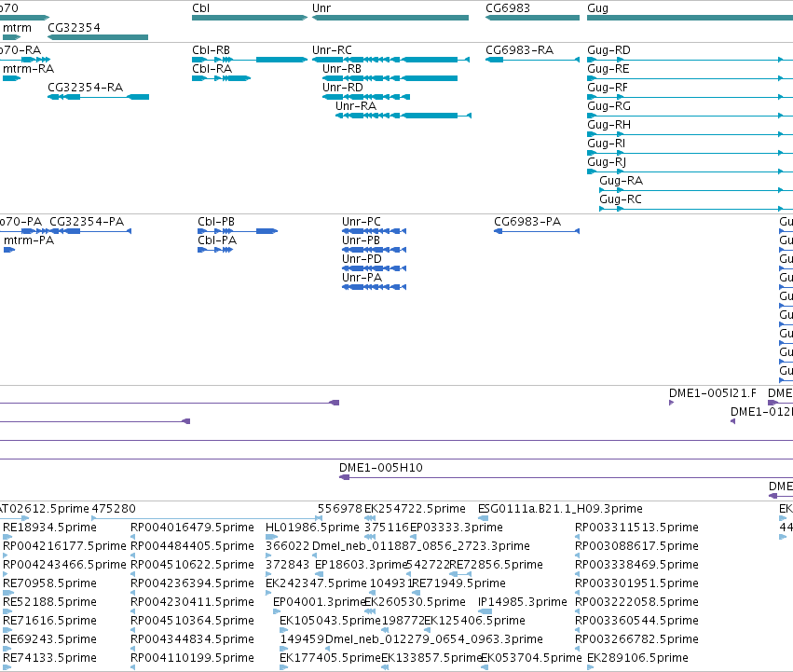Screen dimensions: 793x672
Task: Select Dmel_neb_011887_0856_2723.3prime EST
Action: tap(315, 555)
